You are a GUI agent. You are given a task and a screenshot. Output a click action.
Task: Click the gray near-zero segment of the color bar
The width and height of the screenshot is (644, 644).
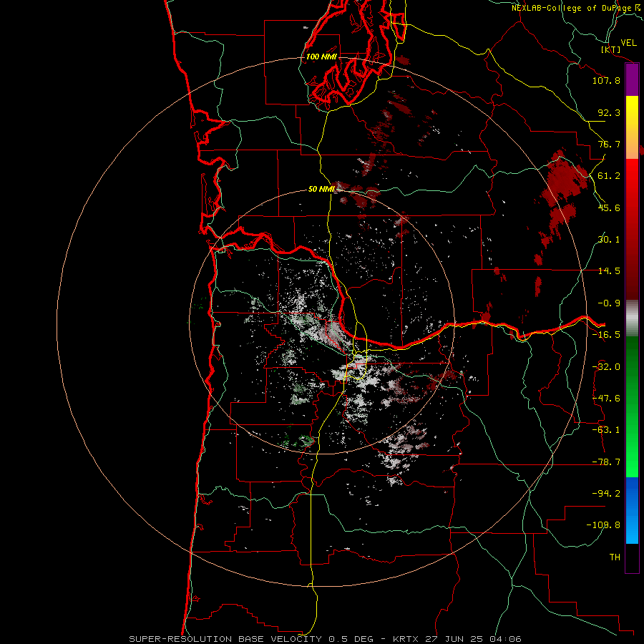pyautogui.click(x=632, y=318)
